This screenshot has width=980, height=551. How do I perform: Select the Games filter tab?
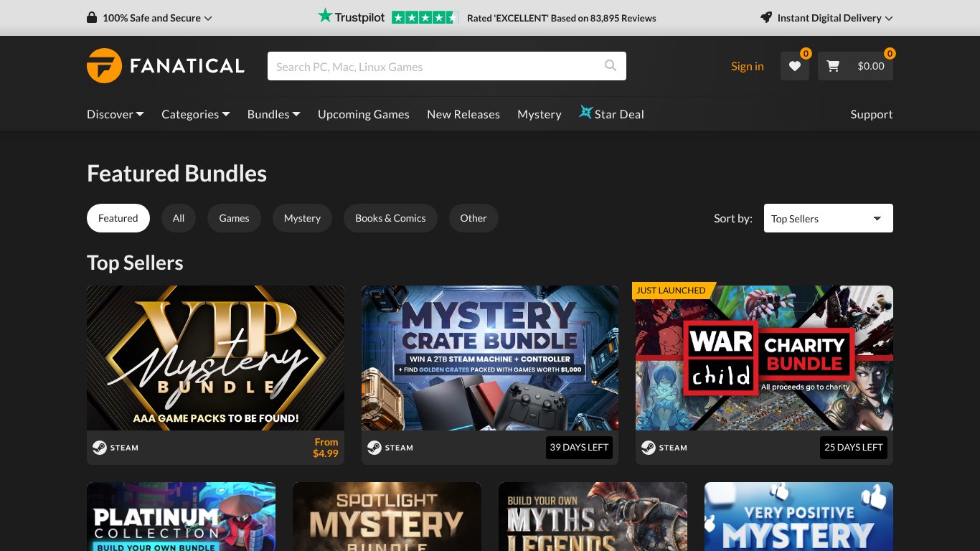click(x=235, y=218)
